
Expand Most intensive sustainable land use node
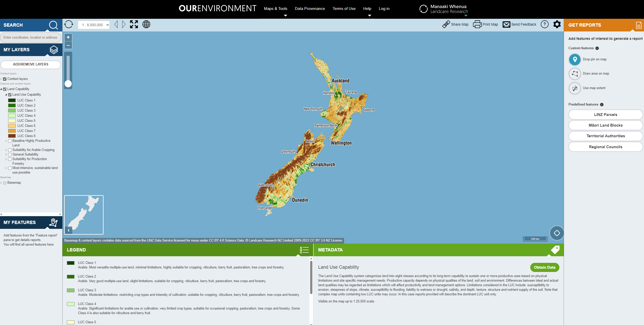(x=6, y=168)
